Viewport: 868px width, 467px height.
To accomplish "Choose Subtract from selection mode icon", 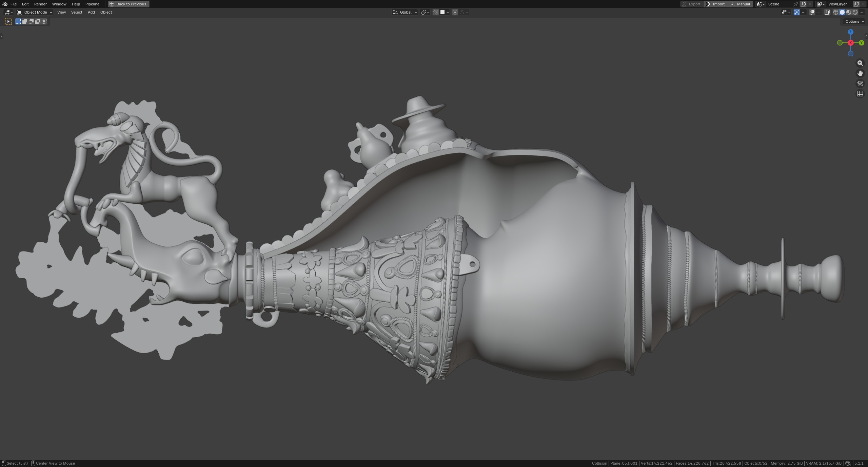I will pyautogui.click(x=31, y=21).
